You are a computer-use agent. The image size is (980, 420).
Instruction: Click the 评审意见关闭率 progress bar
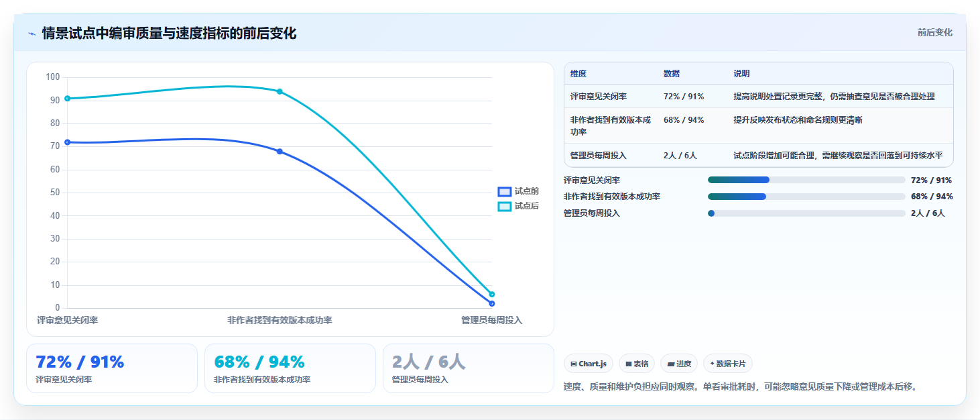(x=806, y=180)
